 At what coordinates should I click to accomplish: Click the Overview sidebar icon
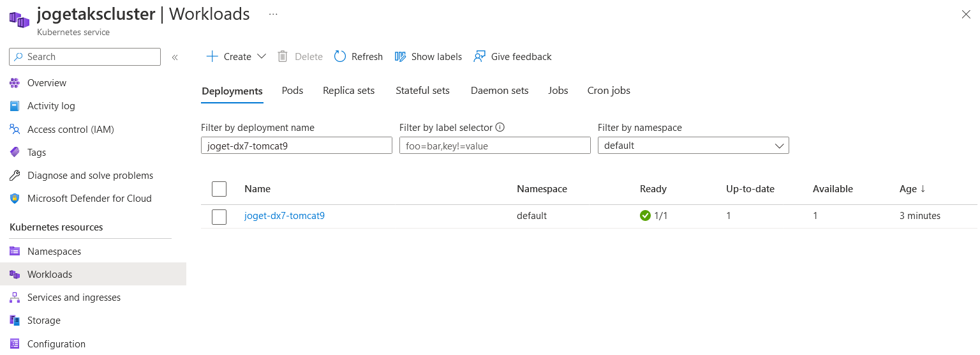pos(15,83)
